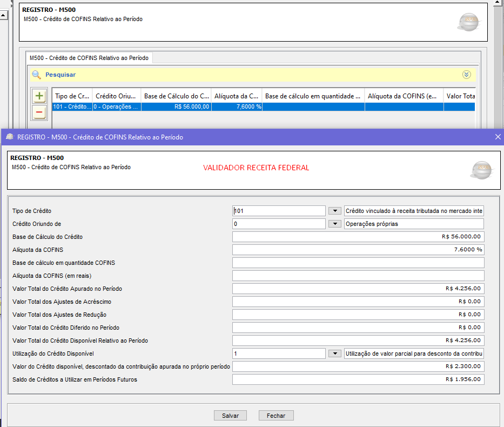504x427 pixels.
Task: Click the scroll up arrow at left edge
Action: tap(4, 15)
